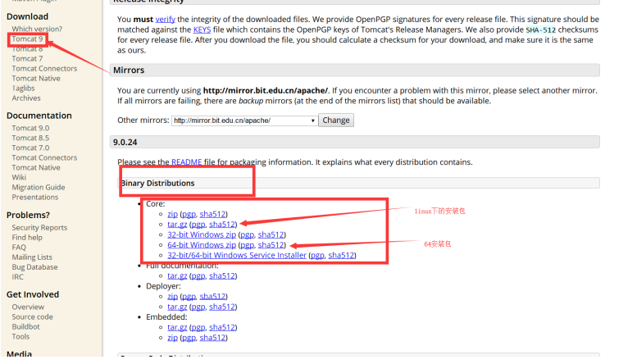Open Tomcat 9 in Download section
Image resolution: width=637 pixels, height=364 pixels.
coord(27,39)
